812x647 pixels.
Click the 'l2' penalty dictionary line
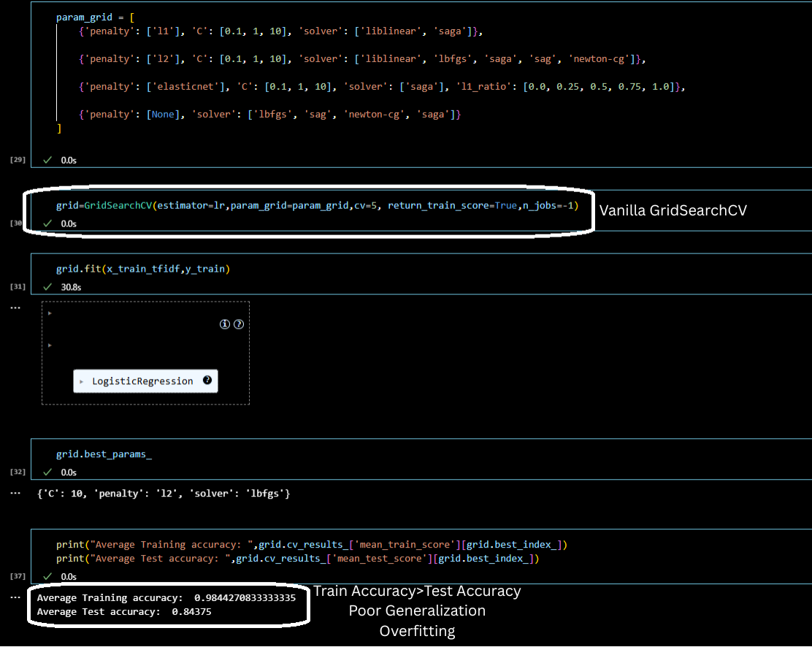point(362,59)
